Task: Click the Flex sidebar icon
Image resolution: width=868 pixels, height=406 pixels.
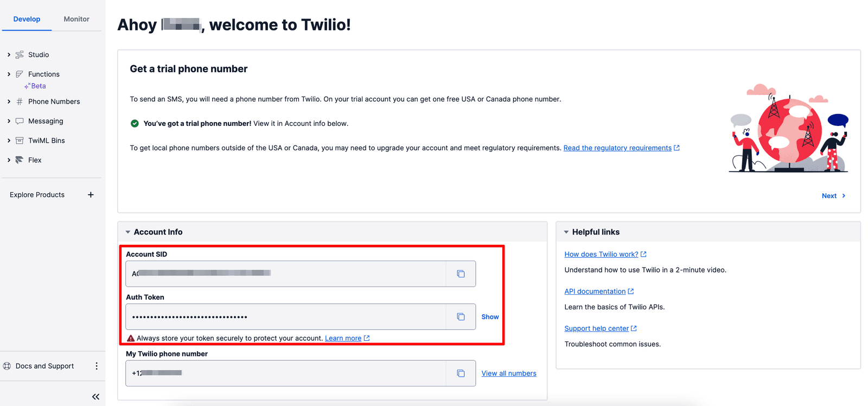Action: 20,160
